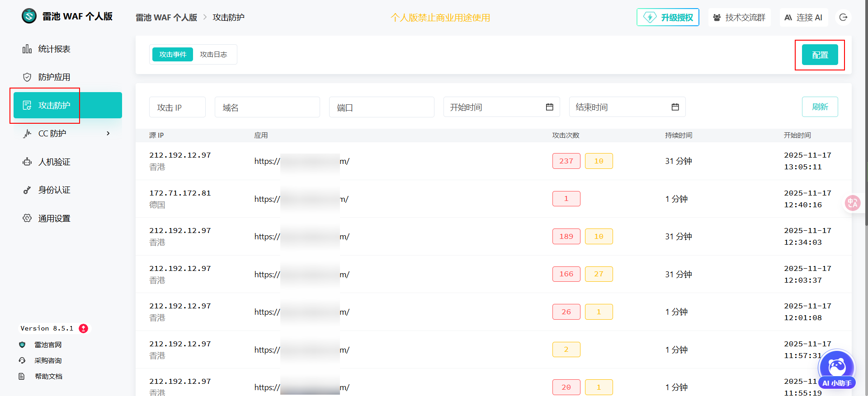Click source IP 172.71.172.81
The height and width of the screenshot is (396, 868).
(x=180, y=193)
